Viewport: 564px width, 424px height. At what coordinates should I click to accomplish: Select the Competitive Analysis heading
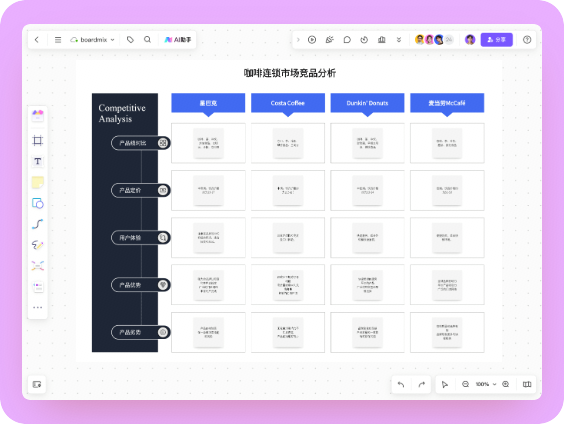(122, 113)
